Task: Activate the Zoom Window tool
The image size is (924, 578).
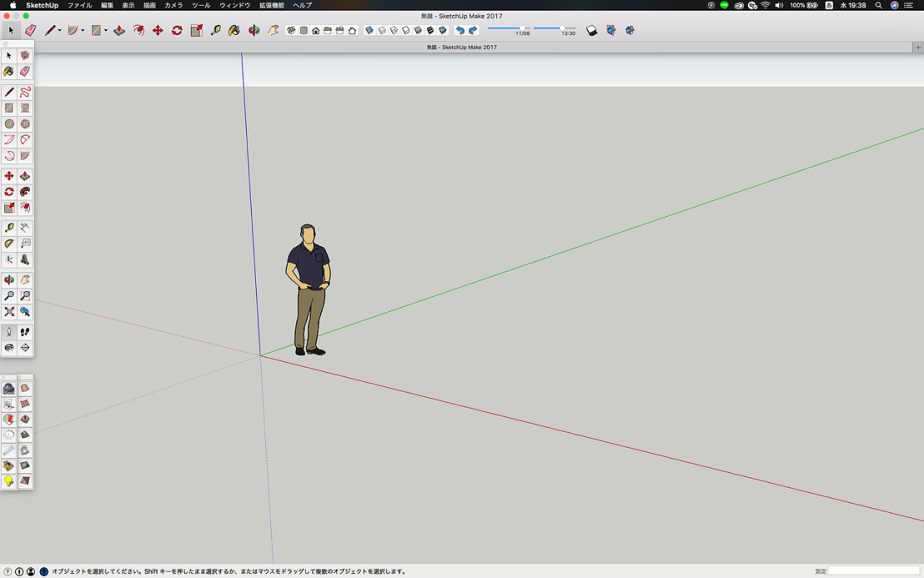Action: click(25, 295)
